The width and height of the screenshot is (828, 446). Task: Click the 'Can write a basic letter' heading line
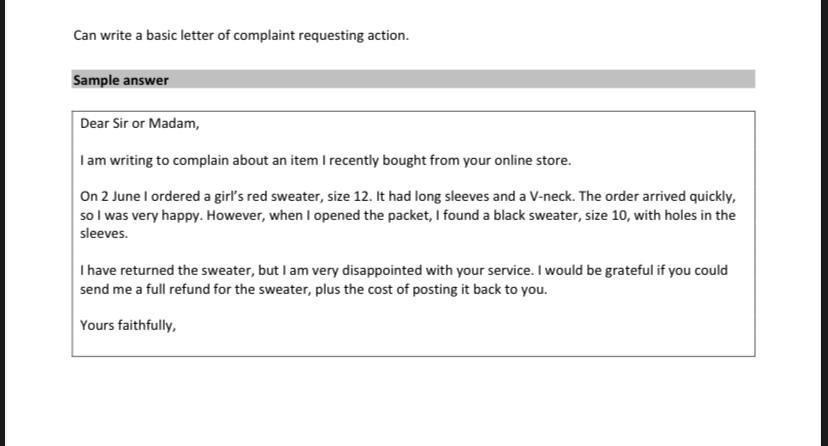tap(240, 35)
